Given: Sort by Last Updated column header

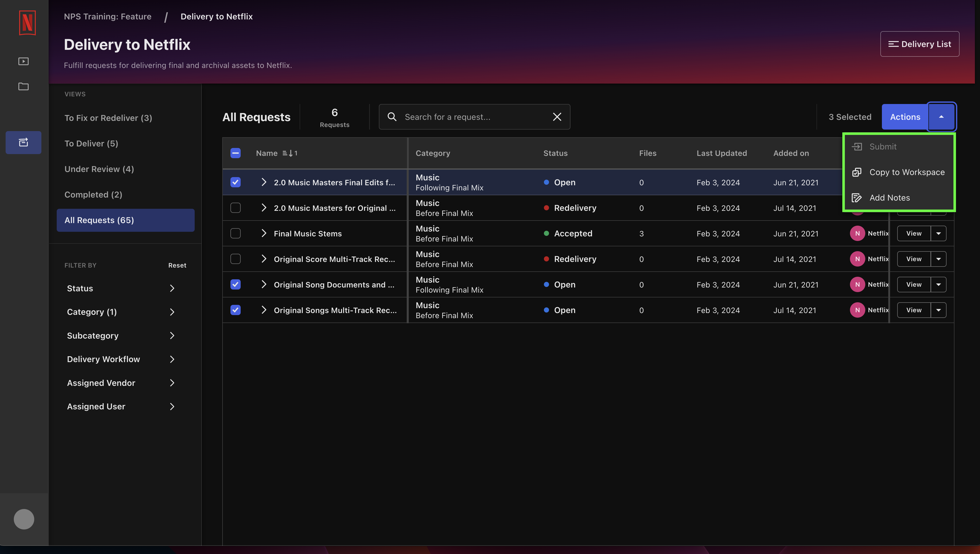Looking at the screenshot, I should tap(722, 153).
